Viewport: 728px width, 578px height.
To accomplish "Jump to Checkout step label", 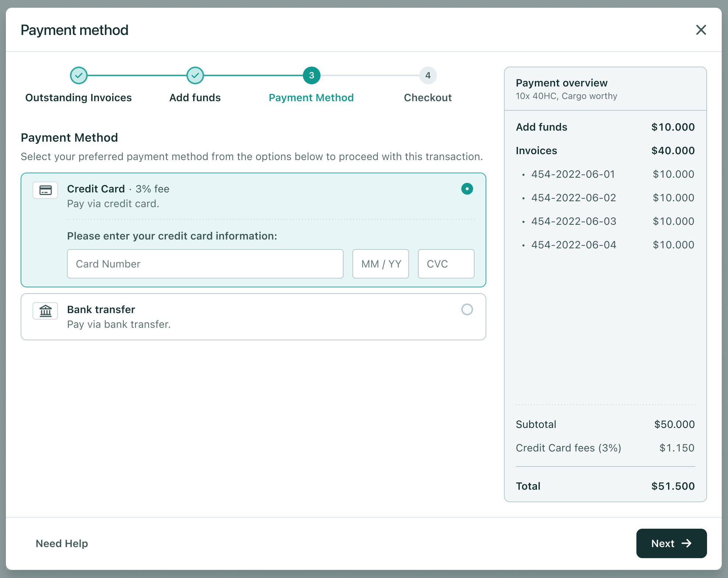I will point(428,97).
